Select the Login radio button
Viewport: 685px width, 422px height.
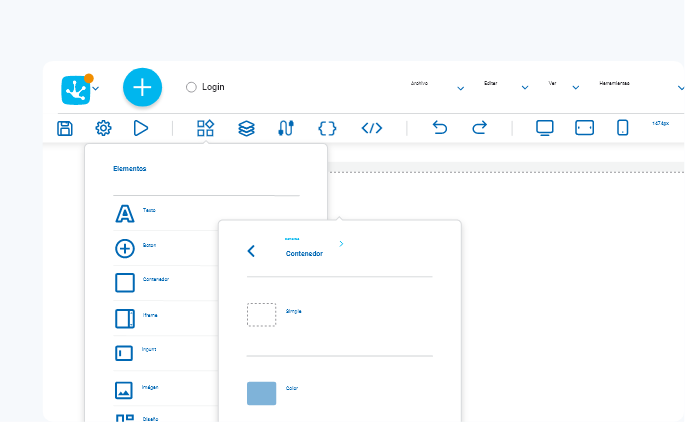pyautogui.click(x=191, y=87)
